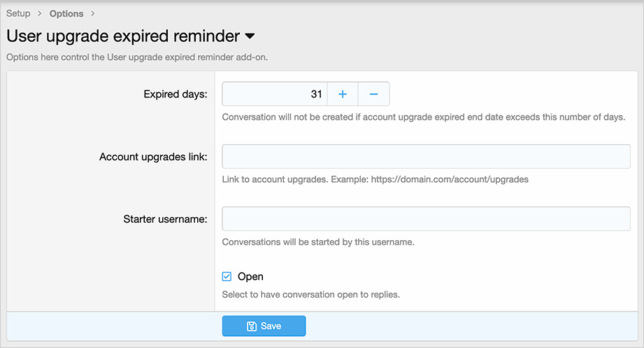644x348 pixels.
Task: Click the 'Open' checkbox label text
Action: click(x=250, y=277)
